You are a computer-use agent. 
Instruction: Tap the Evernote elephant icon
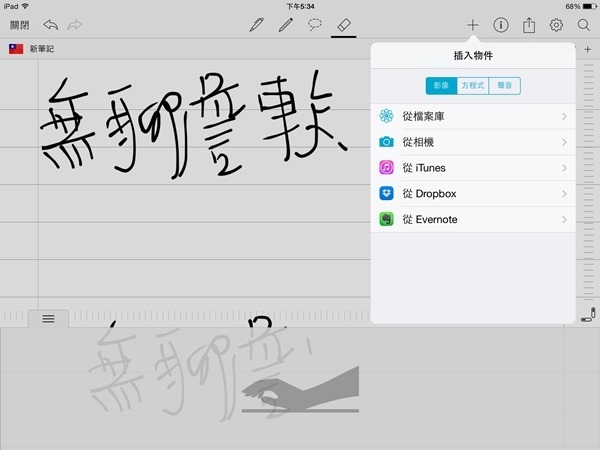coord(386,219)
